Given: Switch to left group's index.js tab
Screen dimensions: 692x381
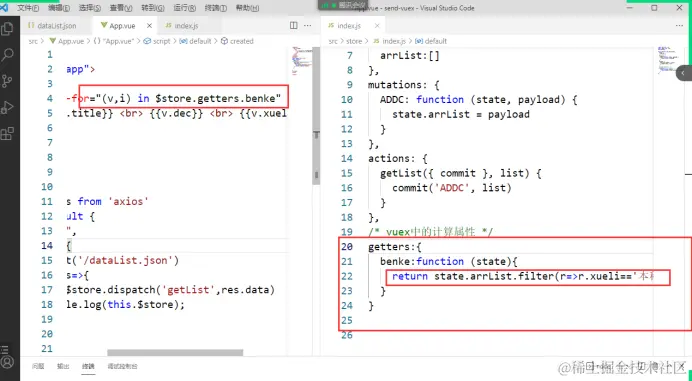Looking at the screenshot, I should click(x=182, y=26).
